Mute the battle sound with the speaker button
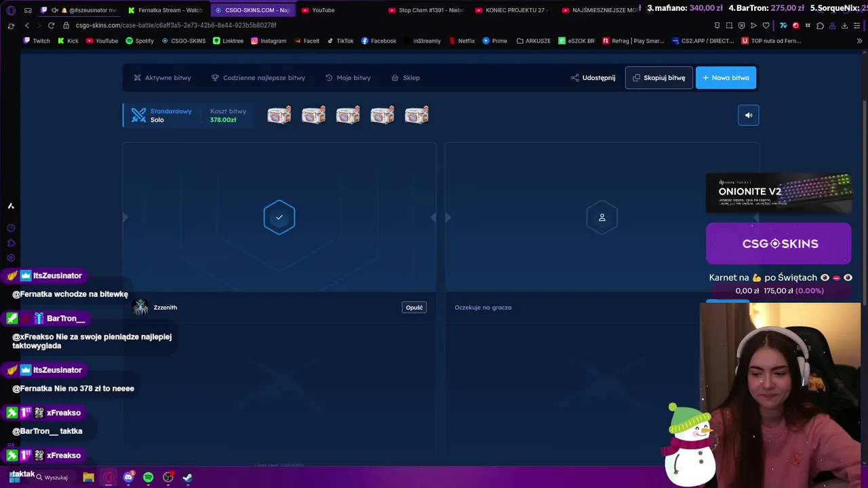Image resolution: width=868 pixels, height=488 pixels. point(749,115)
